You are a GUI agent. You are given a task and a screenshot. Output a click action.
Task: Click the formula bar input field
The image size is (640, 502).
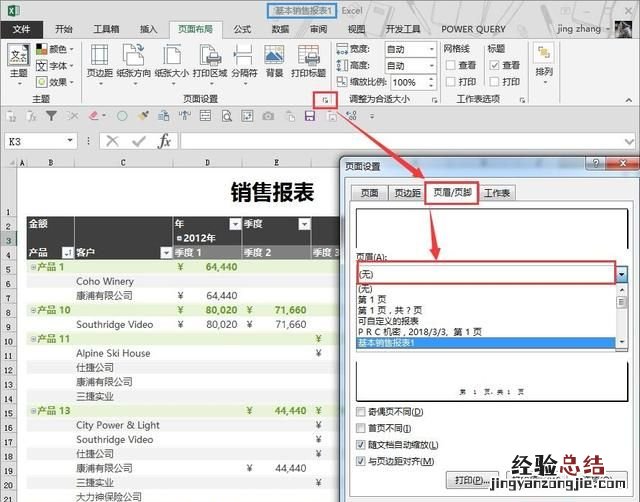coord(400,142)
